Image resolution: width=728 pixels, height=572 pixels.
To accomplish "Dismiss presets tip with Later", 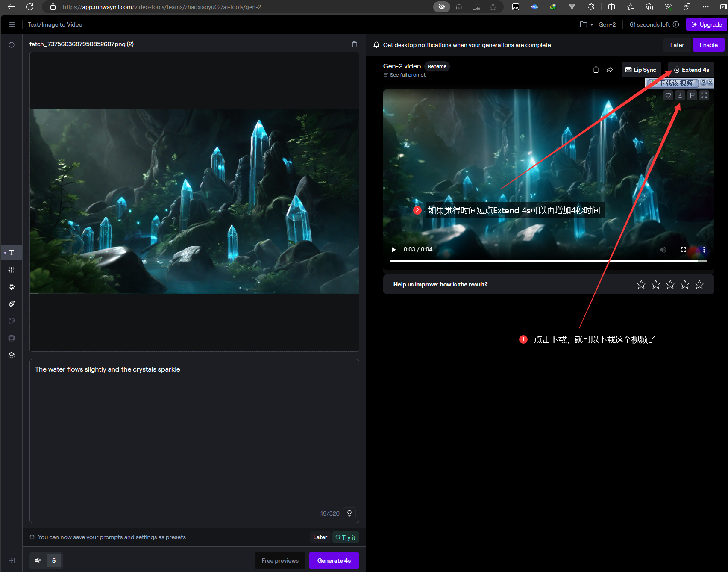I will (x=320, y=537).
